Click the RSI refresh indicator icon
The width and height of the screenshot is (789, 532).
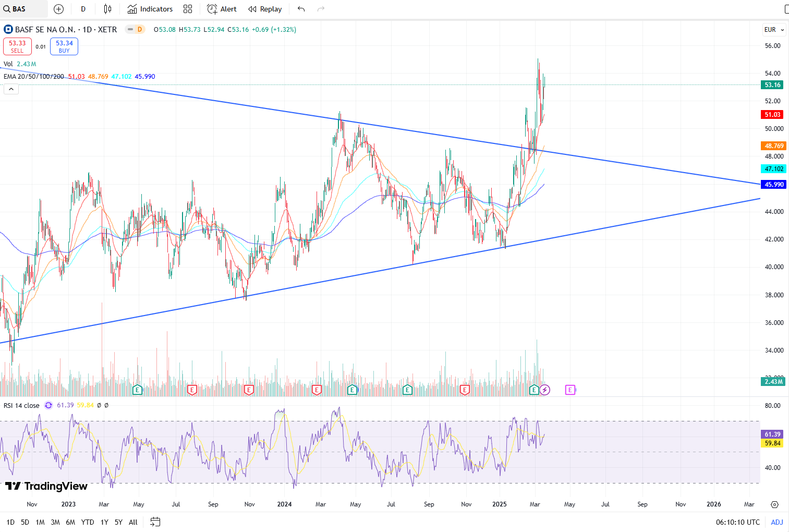click(48, 405)
